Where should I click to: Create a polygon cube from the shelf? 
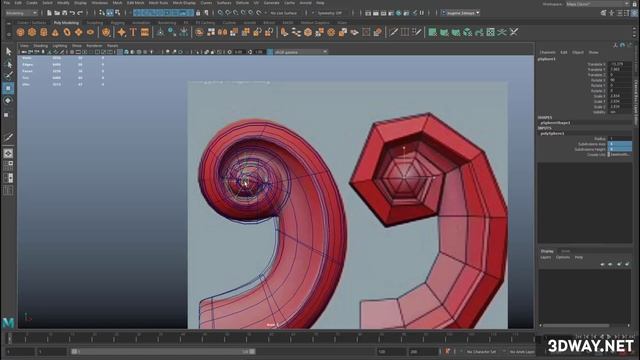pyautogui.click(x=32, y=32)
